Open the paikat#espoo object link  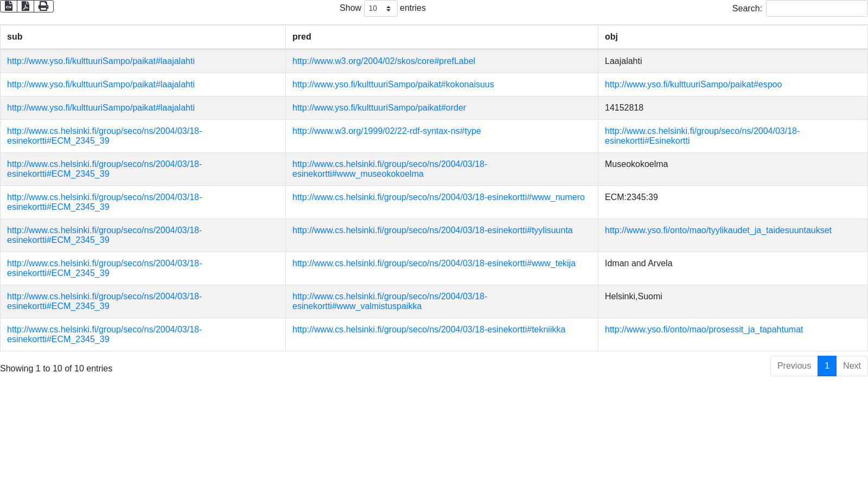click(x=693, y=85)
